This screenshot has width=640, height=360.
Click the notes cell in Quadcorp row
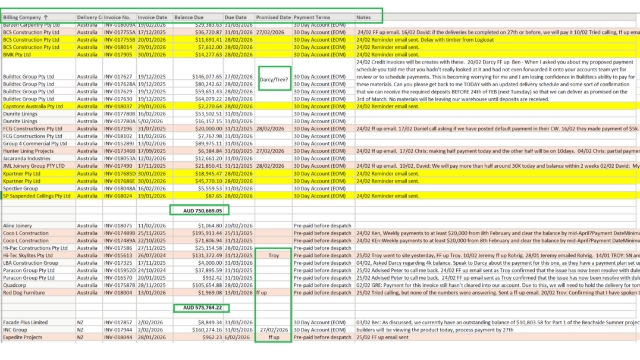497,285
